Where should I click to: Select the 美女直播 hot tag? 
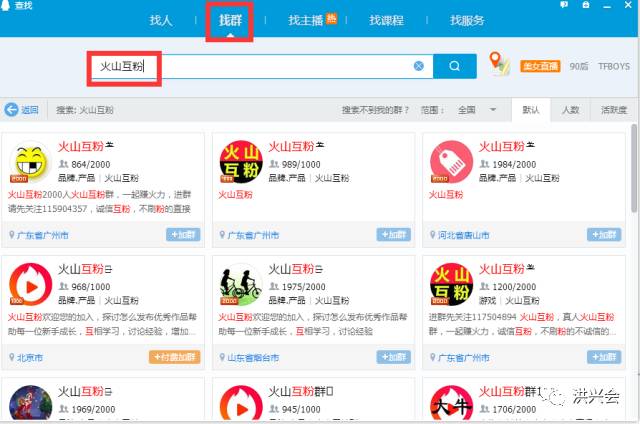[x=540, y=66]
